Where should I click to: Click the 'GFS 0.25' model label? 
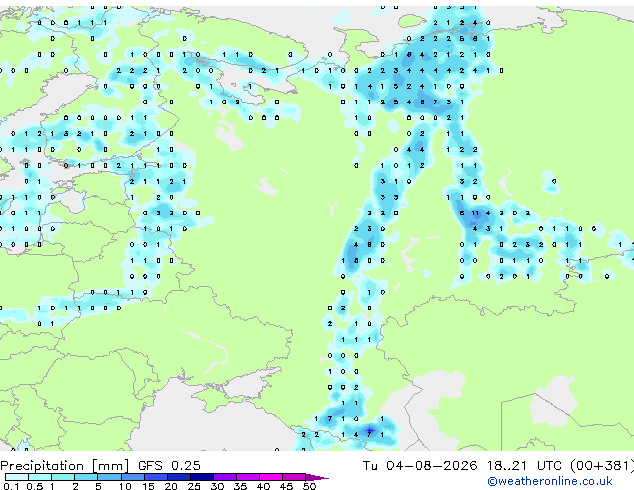coord(169,466)
